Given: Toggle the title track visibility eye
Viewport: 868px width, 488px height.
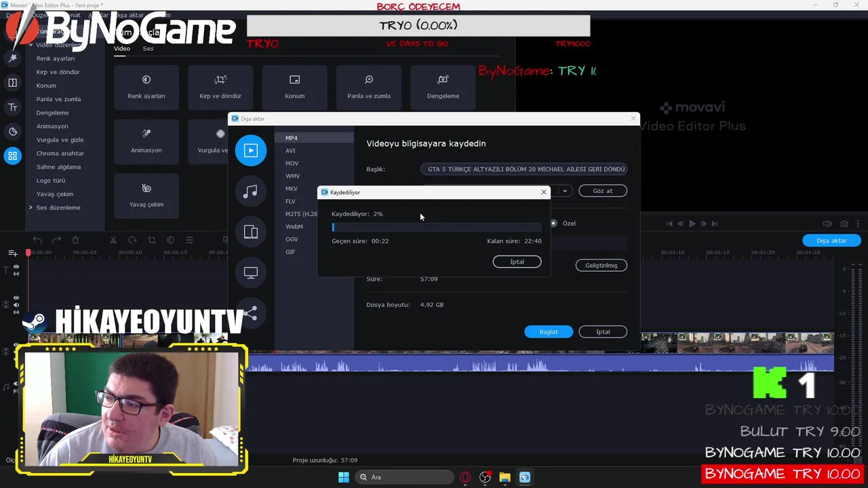Looking at the screenshot, I should (16, 267).
